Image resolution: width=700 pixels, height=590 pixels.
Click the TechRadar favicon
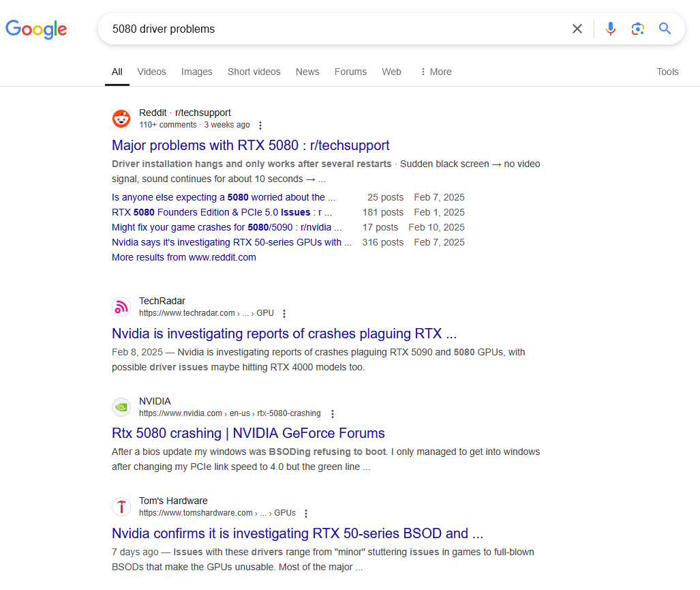pyautogui.click(x=121, y=307)
